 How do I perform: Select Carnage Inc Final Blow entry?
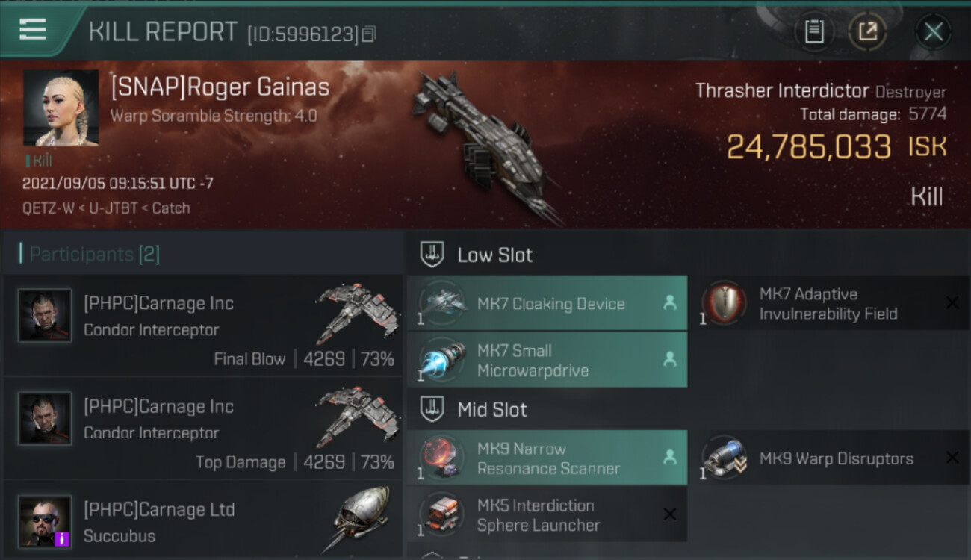(x=203, y=326)
